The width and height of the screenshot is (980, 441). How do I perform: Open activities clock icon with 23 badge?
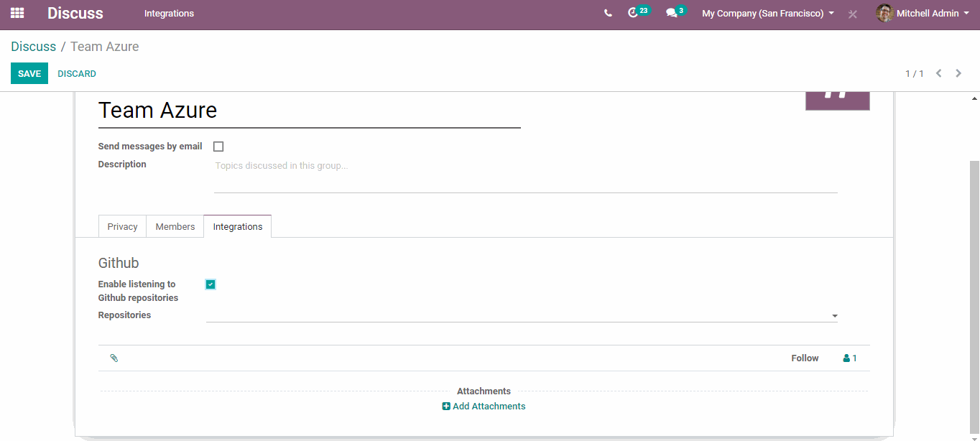633,13
